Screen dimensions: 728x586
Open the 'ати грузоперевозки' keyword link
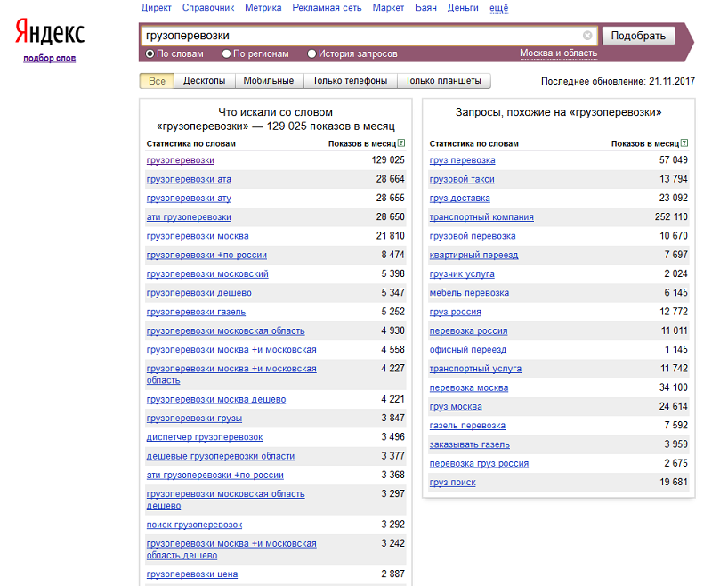[x=189, y=217]
